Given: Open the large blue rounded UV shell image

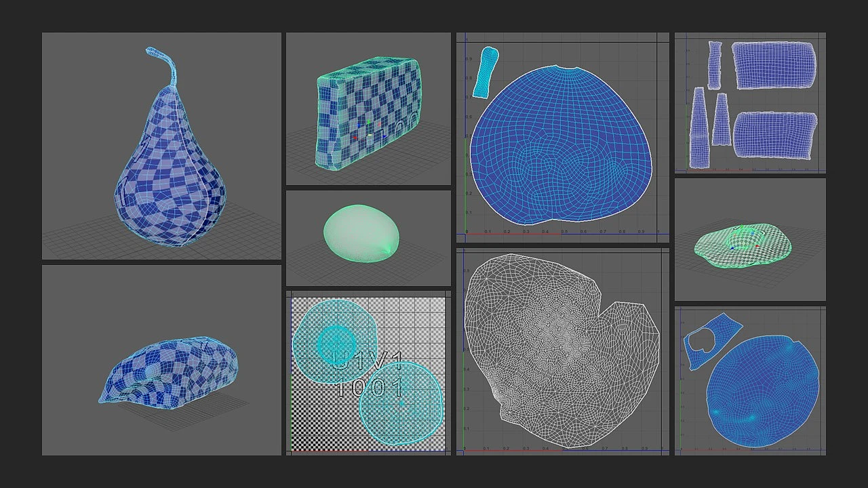Looking at the screenshot, I should (563, 138).
